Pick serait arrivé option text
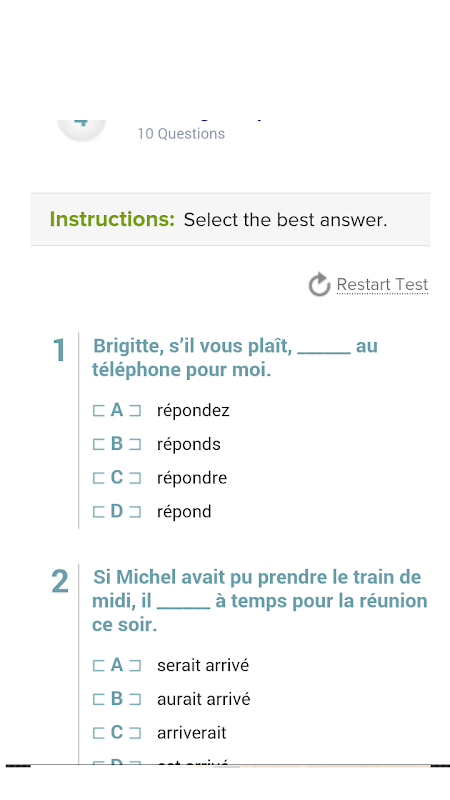The height and width of the screenshot is (800, 450). point(203,665)
